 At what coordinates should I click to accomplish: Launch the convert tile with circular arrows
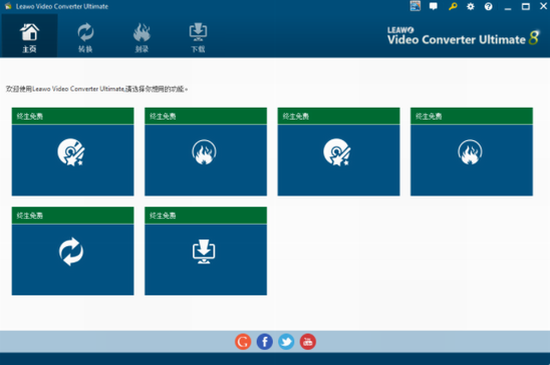(x=73, y=251)
